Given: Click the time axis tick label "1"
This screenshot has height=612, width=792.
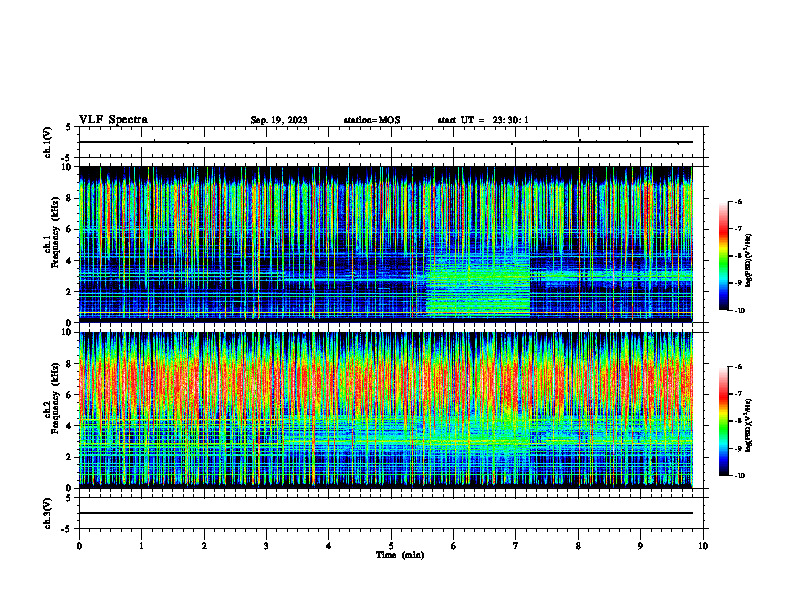Looking at the screenshot, I should [141, 546].
